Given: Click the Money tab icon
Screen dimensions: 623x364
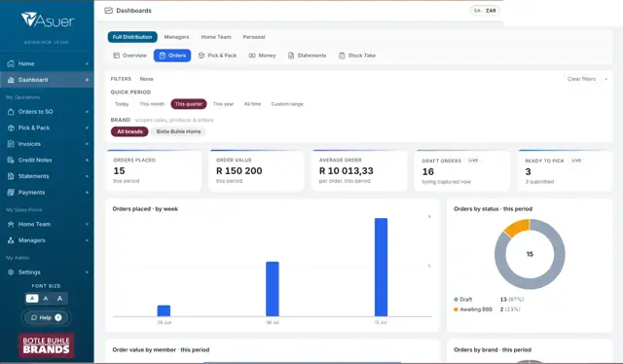Looking at the screenshot, I should coord(252,55).
